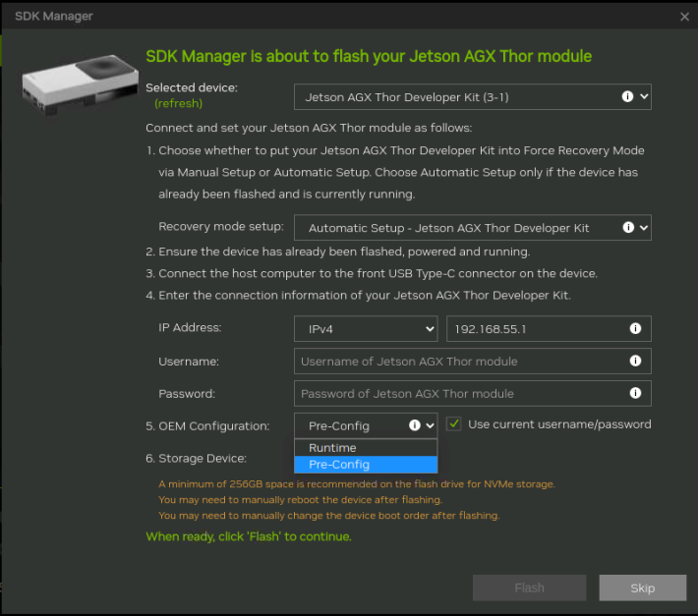
Task: Click info icon in OEM Configuration dropdown
Action: tap(415, 425)
